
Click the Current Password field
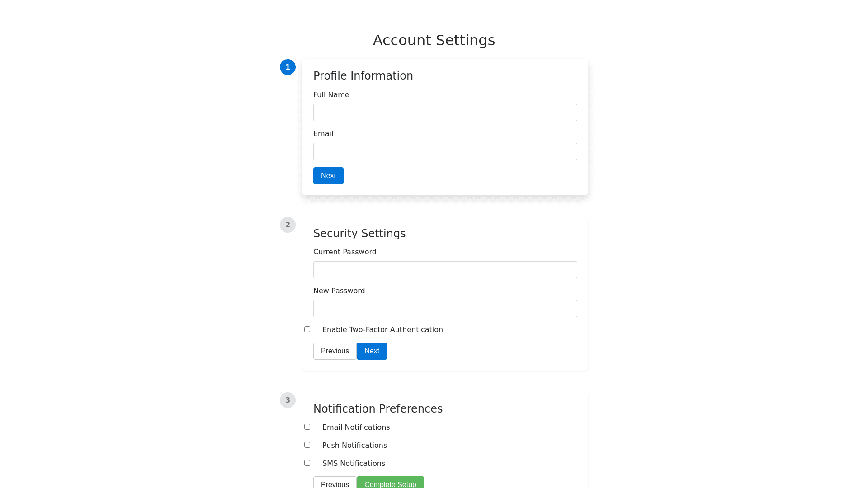[x=445, y=270]
